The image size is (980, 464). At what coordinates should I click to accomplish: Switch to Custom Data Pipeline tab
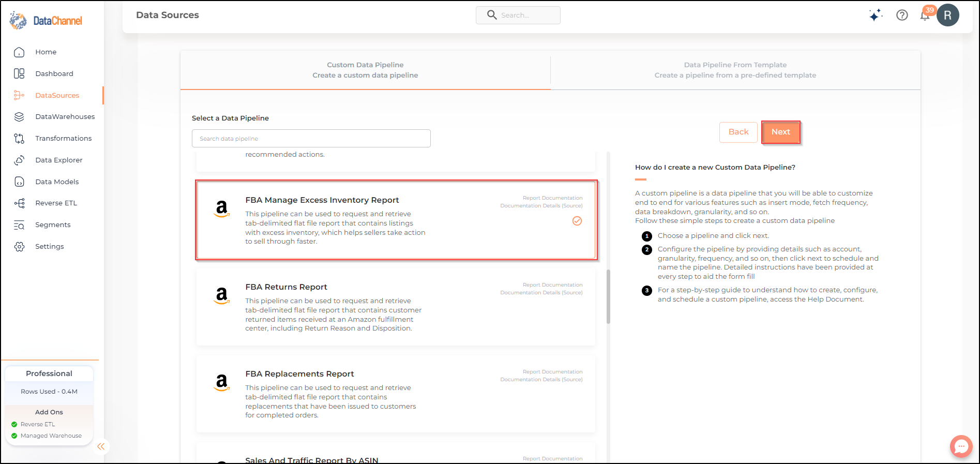365,70
